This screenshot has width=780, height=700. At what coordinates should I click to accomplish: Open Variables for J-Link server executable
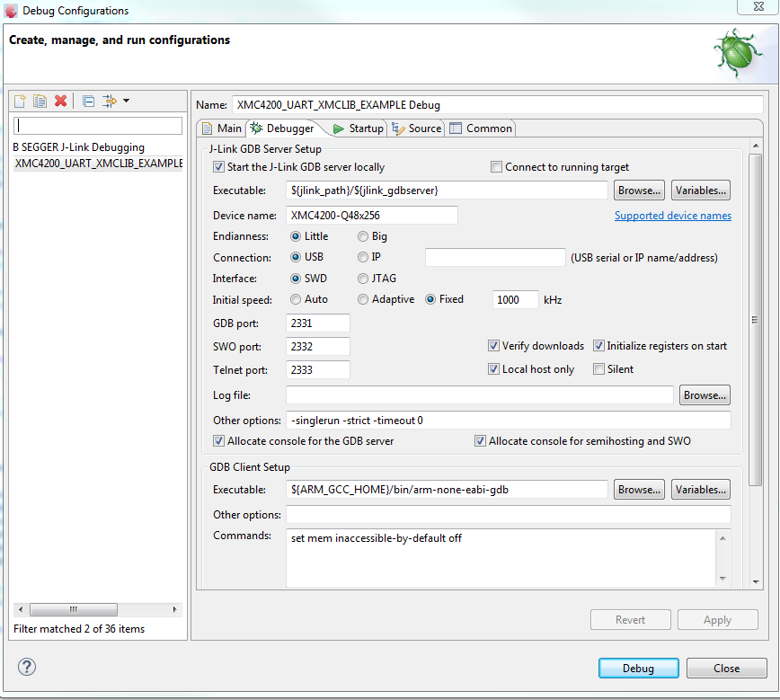click(700, 191)
